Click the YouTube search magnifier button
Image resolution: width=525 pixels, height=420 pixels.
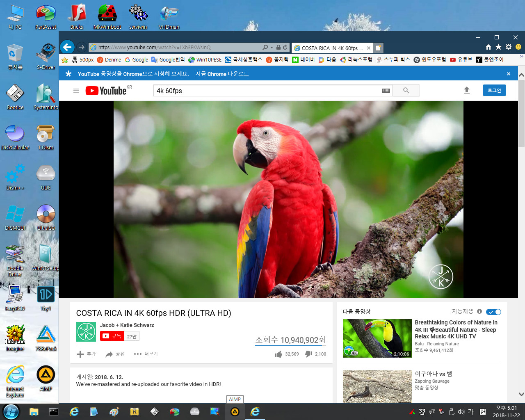pos(406,90)
